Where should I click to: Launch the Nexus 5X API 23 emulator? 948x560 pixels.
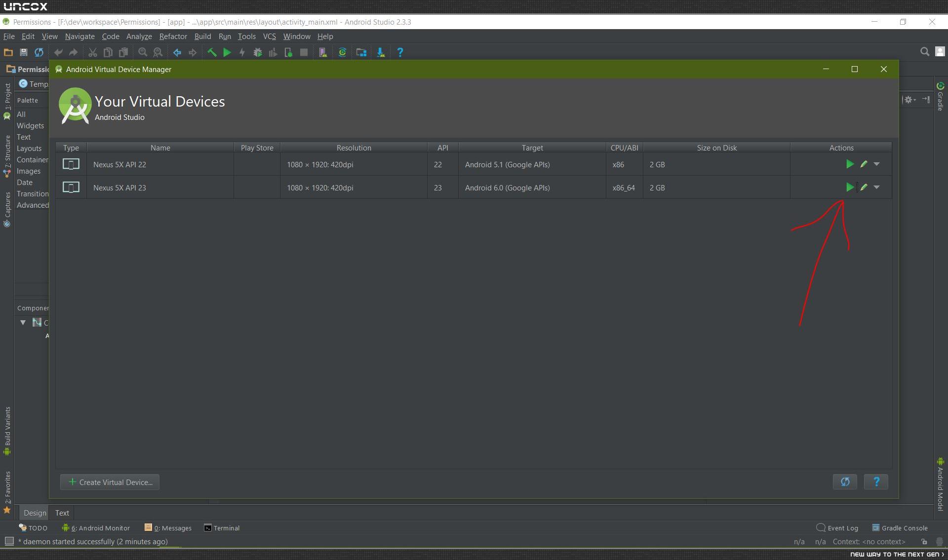coord(850,187)
